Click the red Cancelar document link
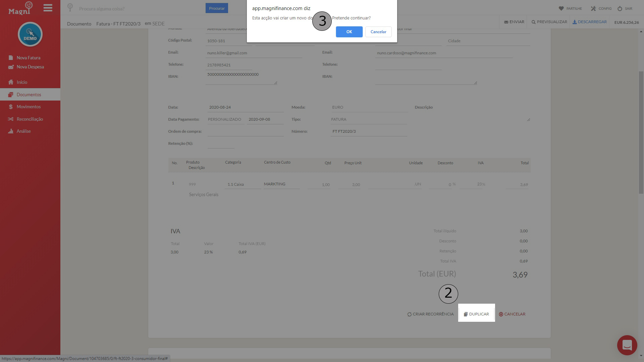 512,314
